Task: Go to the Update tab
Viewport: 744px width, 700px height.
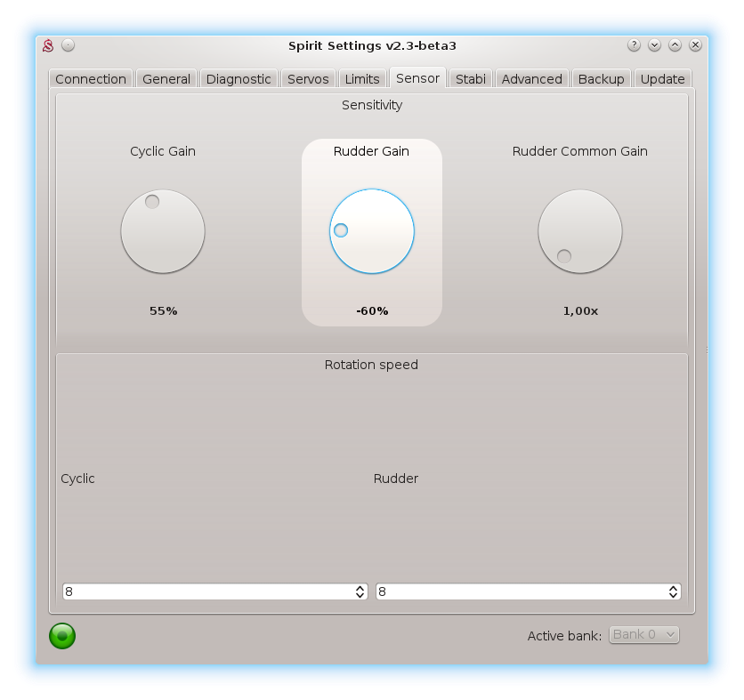Action: pos(663,79)
